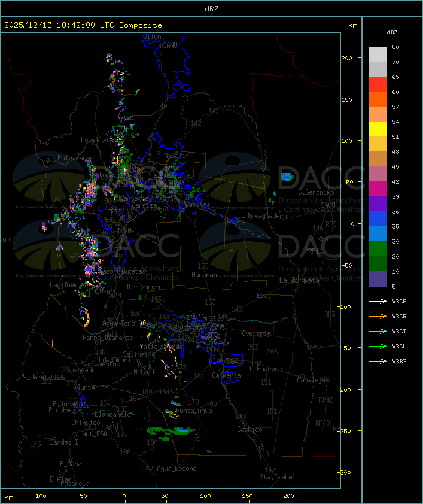Click the gold 48-51 dBZ legend swatch
Viewport: 423px width, 504px height.
point(378,144)
